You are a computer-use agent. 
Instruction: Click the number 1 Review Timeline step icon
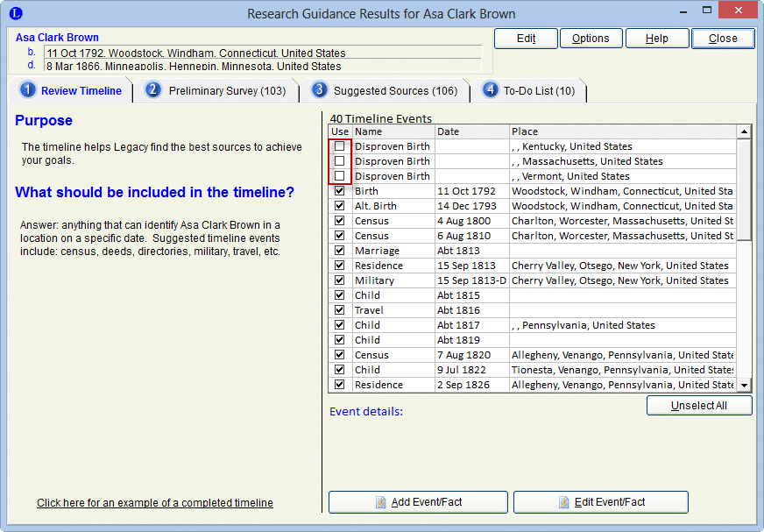click(28, 90)
